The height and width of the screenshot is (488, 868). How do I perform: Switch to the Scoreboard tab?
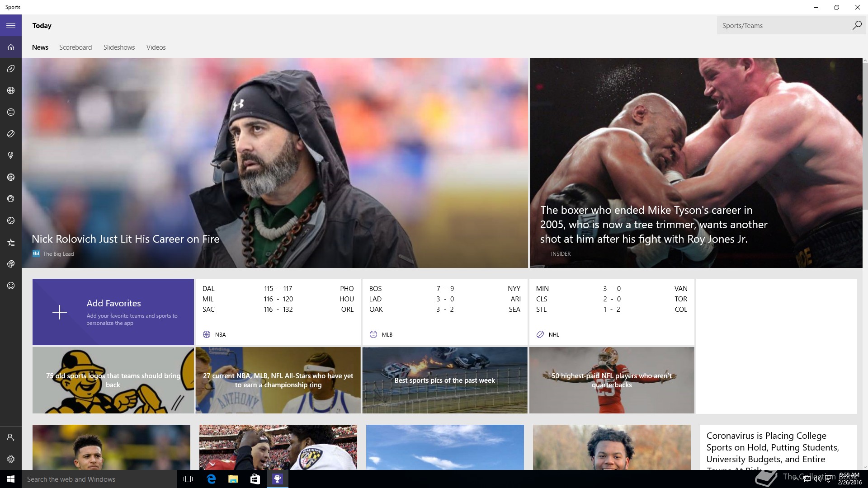(75, 47)
